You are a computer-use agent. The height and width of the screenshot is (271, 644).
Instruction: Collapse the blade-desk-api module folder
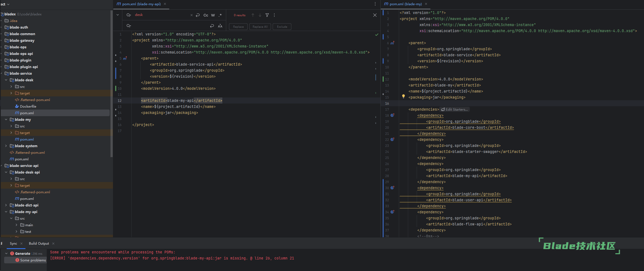click(6, 172)
